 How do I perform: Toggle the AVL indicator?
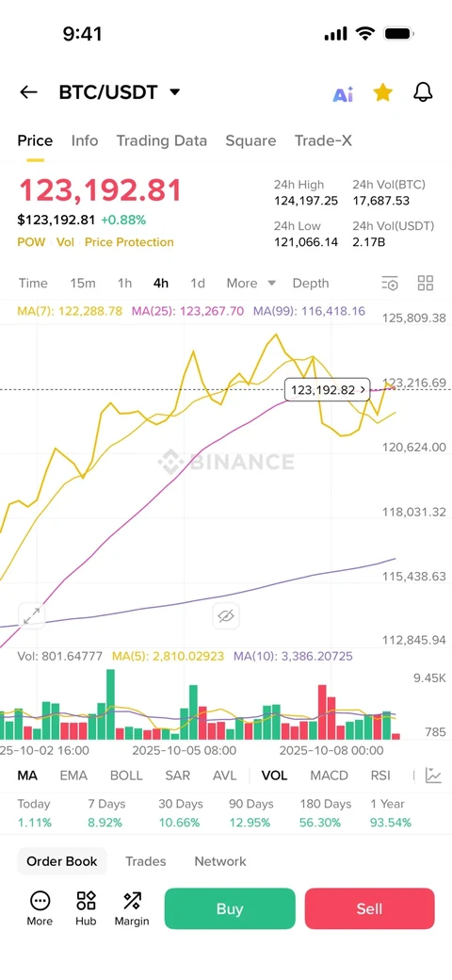(x=225, y=776)
